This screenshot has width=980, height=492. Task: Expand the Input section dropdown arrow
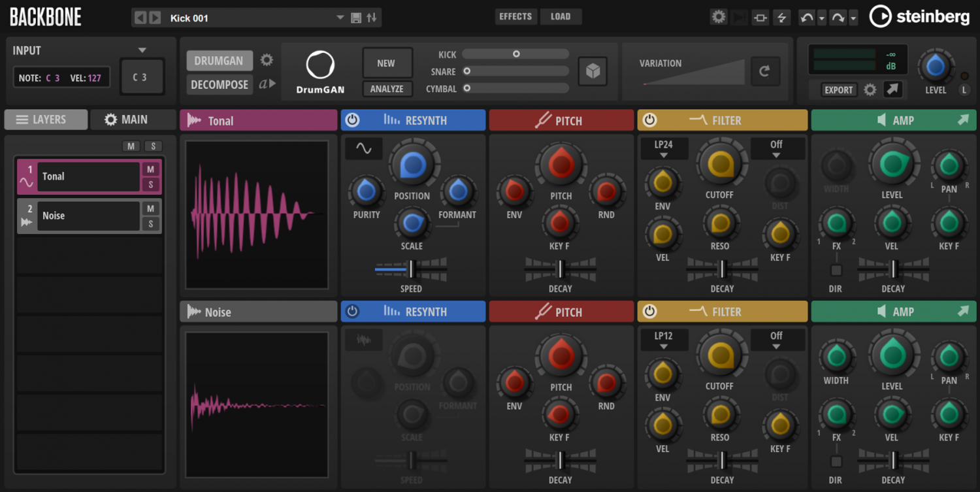[142, 50]
